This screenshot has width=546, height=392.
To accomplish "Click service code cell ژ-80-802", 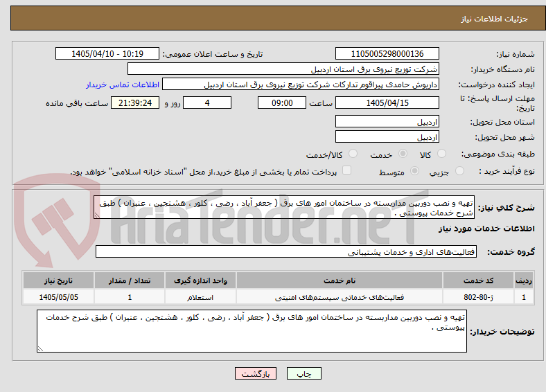I will (x=479, y=297).
